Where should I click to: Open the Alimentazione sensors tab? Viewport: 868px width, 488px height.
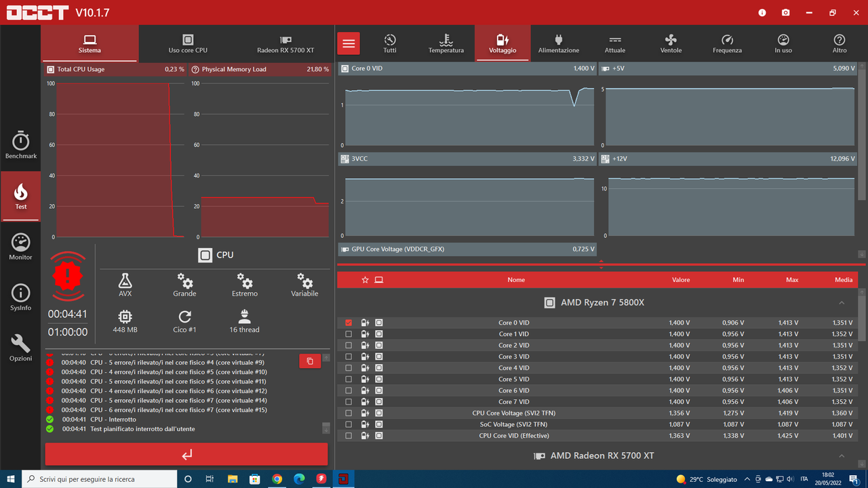(x=559, y=44)
